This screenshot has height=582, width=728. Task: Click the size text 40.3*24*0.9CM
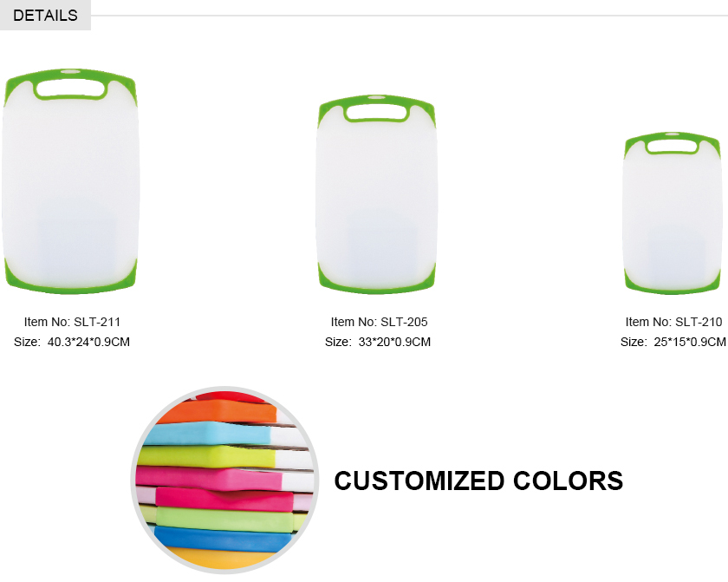[88, 342]
